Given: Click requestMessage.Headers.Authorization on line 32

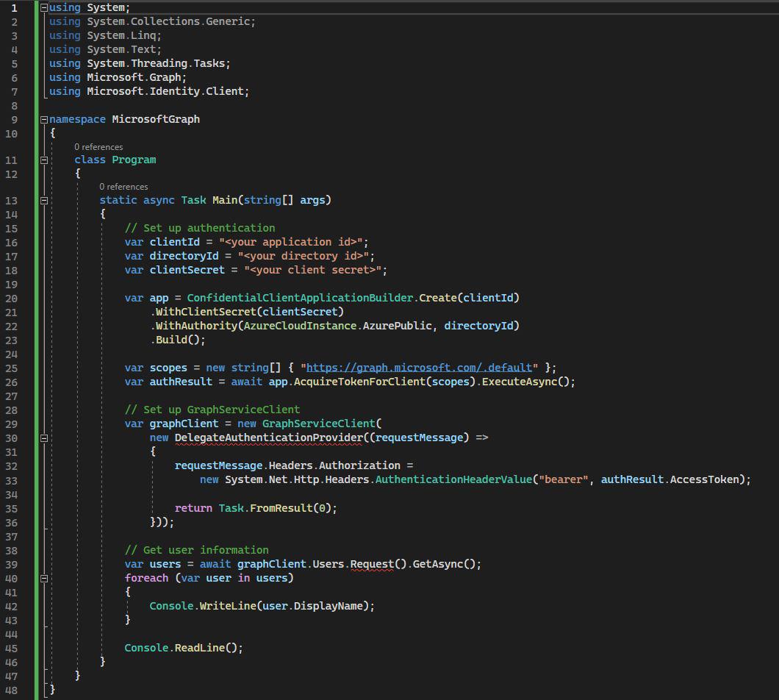Looking at the screenshot, I should coord(287,465).
